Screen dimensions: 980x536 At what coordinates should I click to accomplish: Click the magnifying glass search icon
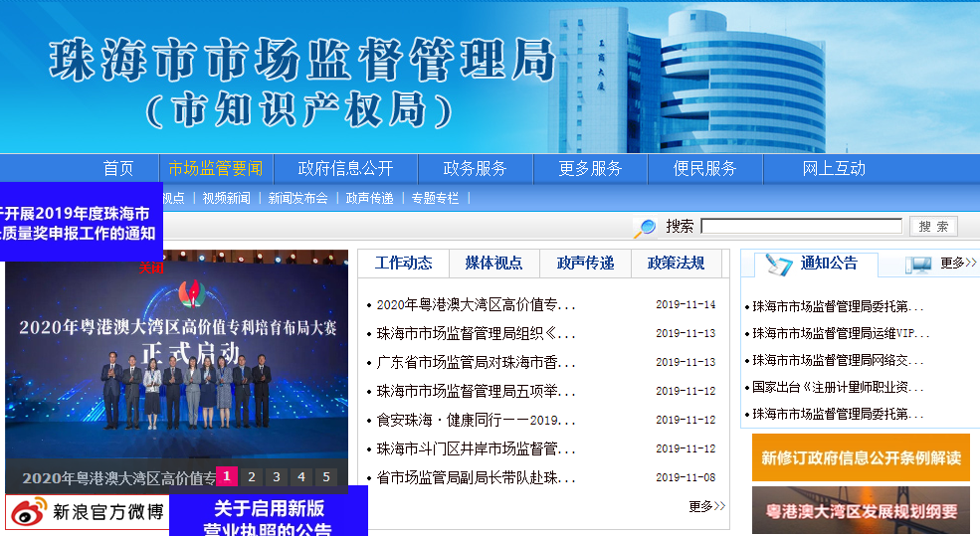coord(645,228)
